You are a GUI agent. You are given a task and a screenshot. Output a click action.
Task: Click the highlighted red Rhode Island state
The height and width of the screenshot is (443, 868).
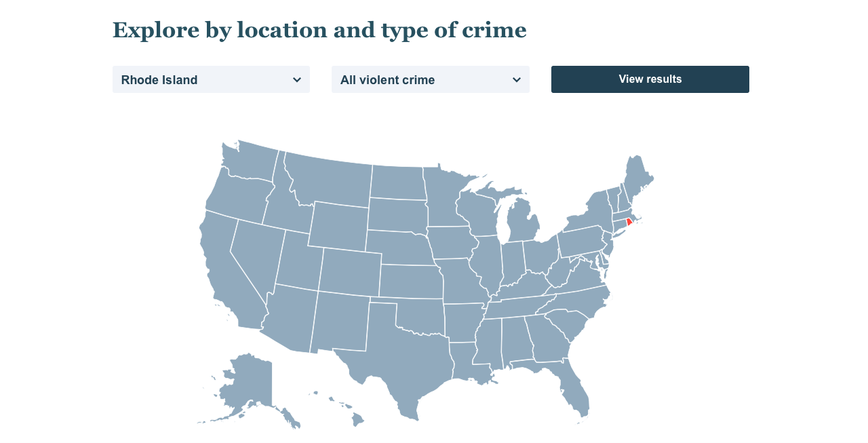point(629,220)
